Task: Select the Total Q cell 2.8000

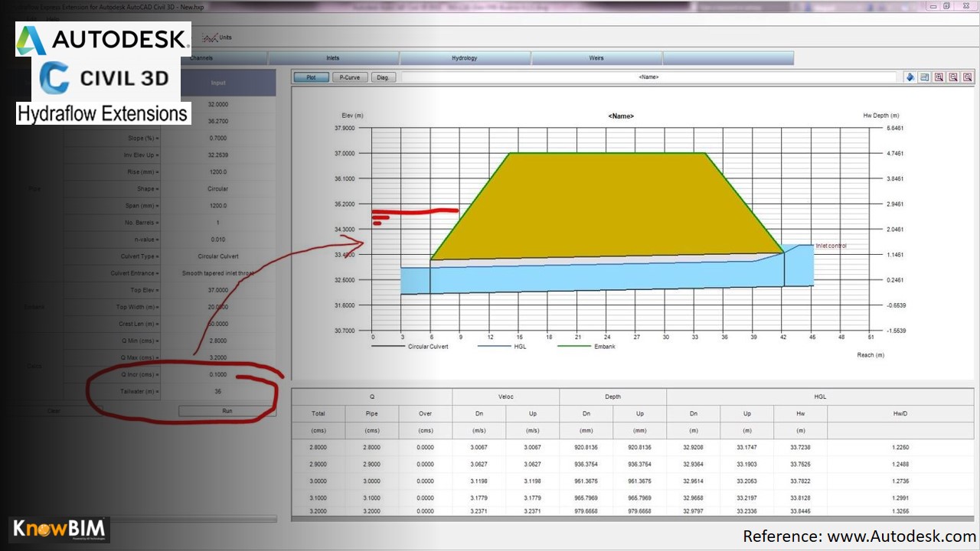Action: click(x=318, y=447)
